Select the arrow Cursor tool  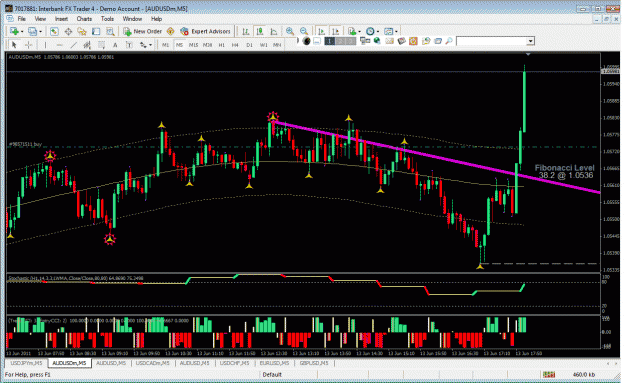[x=14, y=45]
